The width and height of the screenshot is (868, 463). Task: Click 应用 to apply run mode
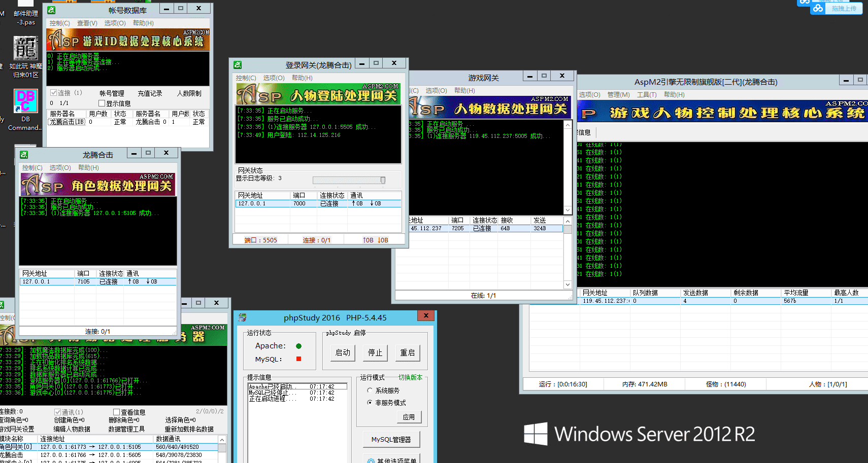click(409, 417)
